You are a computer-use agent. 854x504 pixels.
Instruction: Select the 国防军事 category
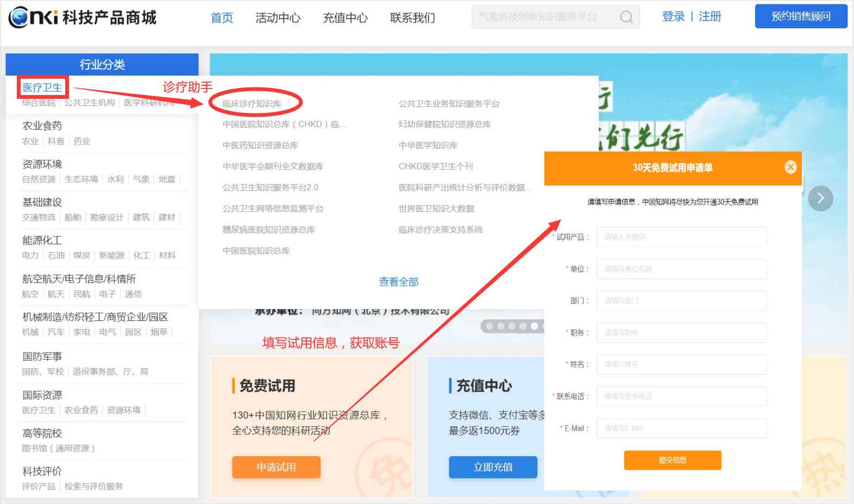[x=42, y=356]
